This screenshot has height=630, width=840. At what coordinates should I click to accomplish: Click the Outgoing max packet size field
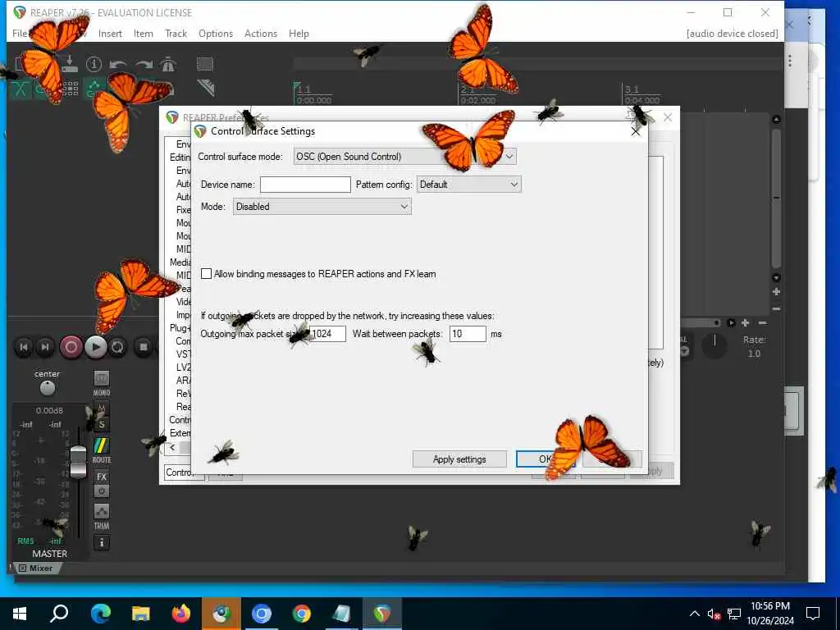point(327,334)
